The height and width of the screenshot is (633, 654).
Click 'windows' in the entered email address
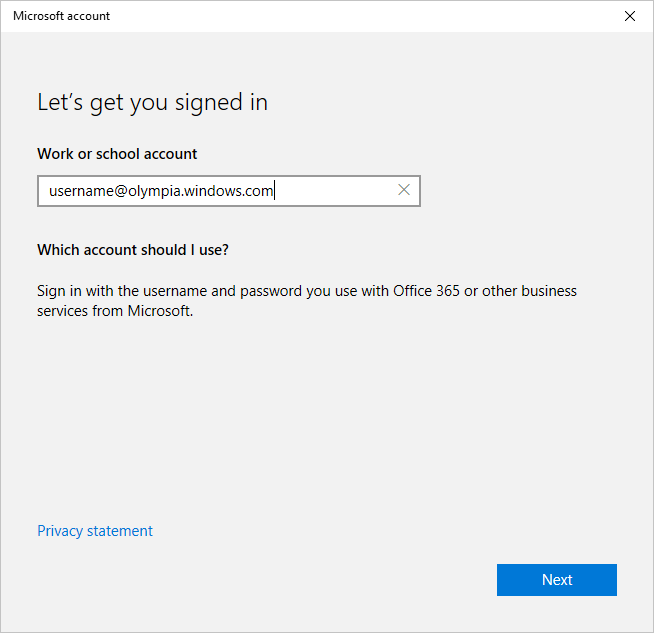[x=211, y=191]
